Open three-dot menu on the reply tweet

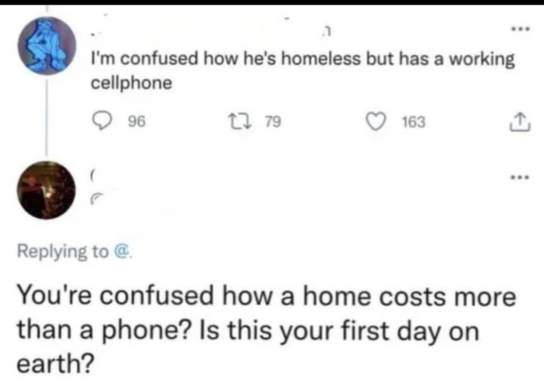pyautogui.click(x=521, y=177)
